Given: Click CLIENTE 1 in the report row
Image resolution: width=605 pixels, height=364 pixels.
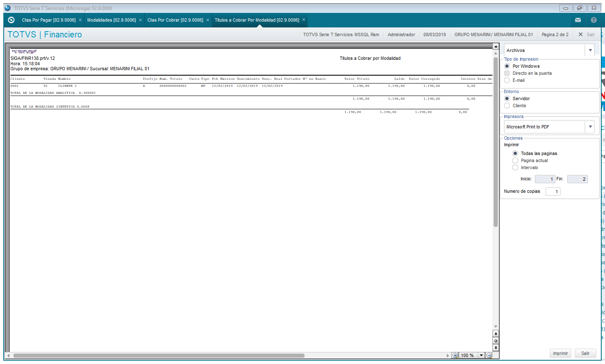Looking at the screenshot, I should (x=67, y=86).
